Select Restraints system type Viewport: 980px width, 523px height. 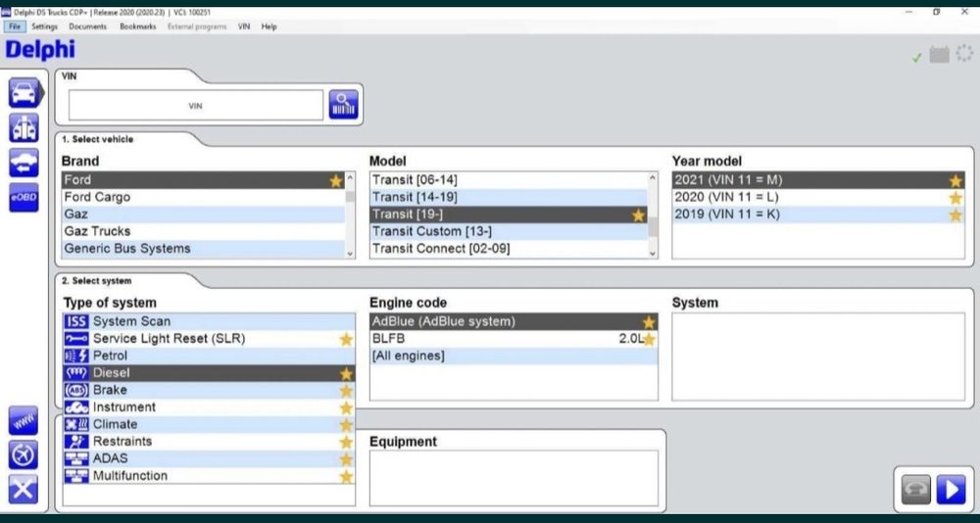tap(209, 442)
